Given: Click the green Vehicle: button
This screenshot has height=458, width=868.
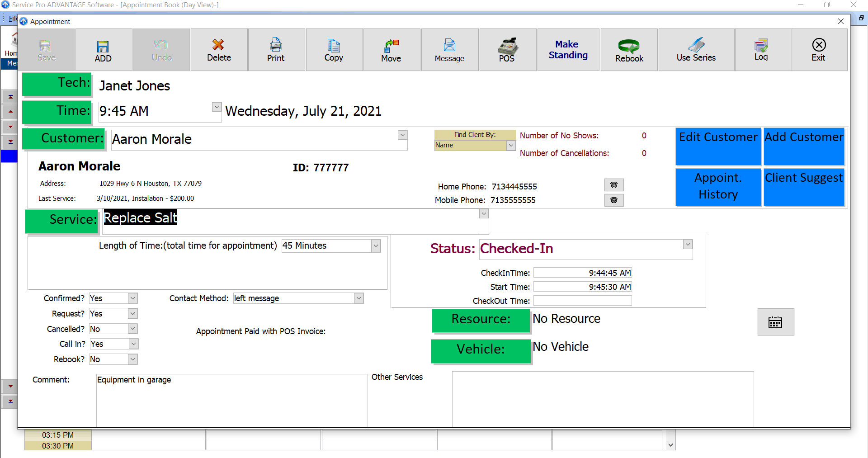Looking at the screenshot, I should click(x=481, y=351).
